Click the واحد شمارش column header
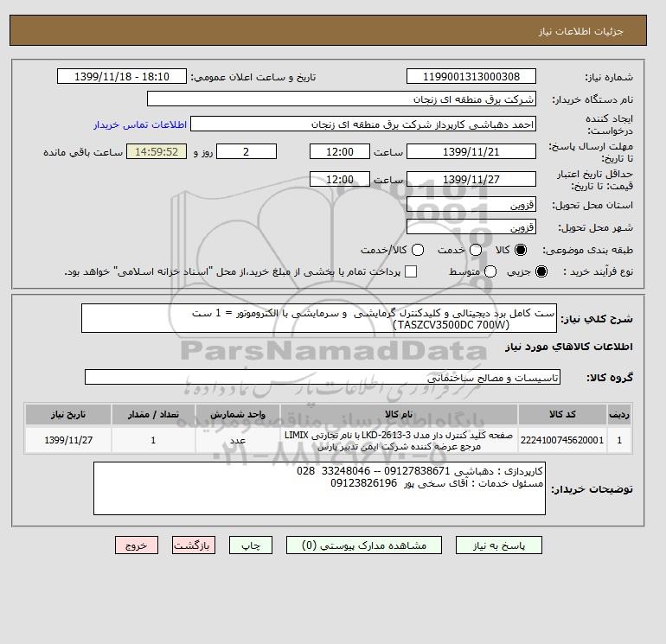This screenshot has height=644, width=666. (238, 414)
